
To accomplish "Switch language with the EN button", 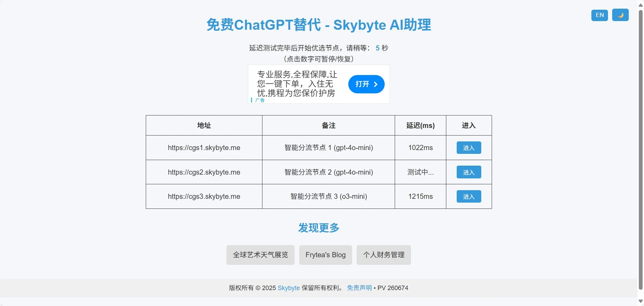I will [600, 15].
